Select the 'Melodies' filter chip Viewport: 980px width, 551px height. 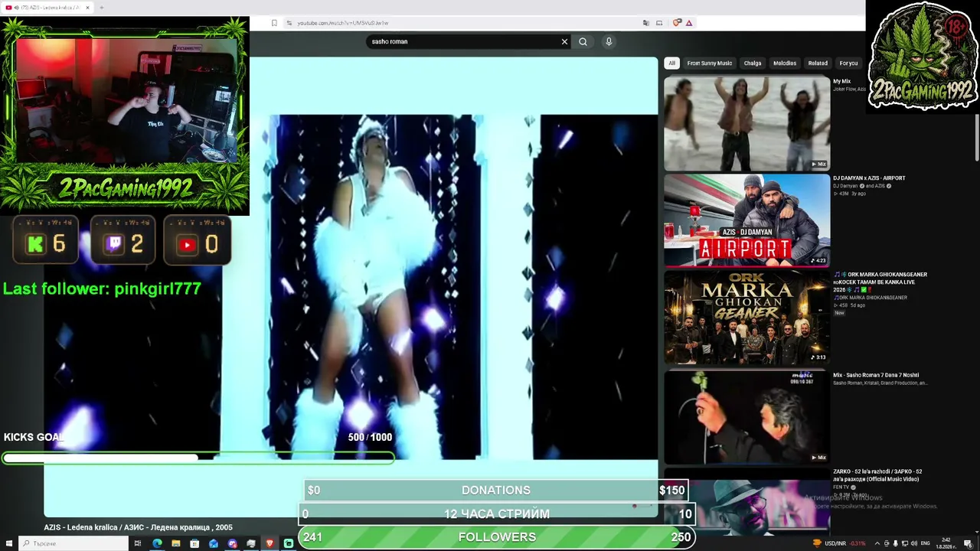pos(785,64)
